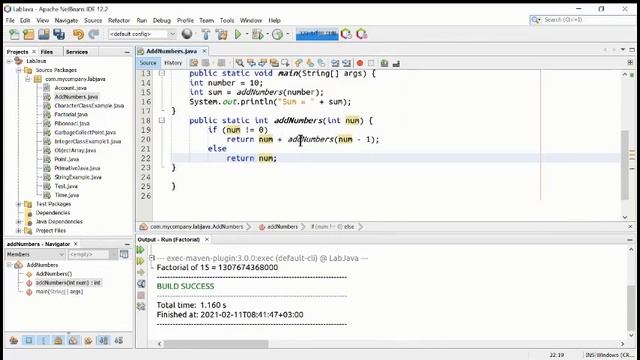This screenshot has height=360, width=640.
Task: Click the editor vertical scrollbar thumb
Action: click(625, 165)
